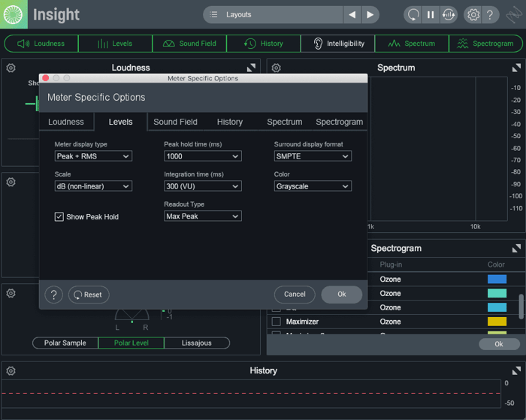The width and height of the screenshot is (526, 420).
Task: Click the Cancel button in dialog
Action: pyautogui.click(x=295, y=295)
